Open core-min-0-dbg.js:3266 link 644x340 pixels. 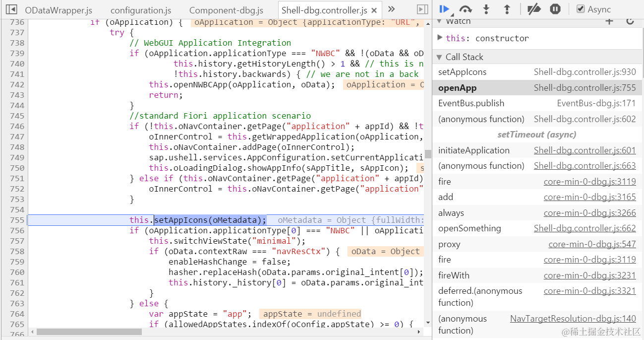pos(589,213)
